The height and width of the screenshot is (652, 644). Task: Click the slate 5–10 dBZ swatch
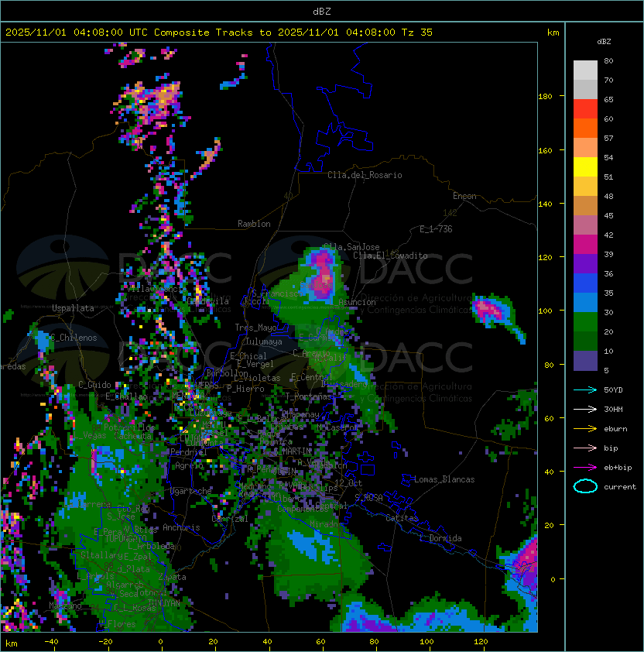coord(585,361)
